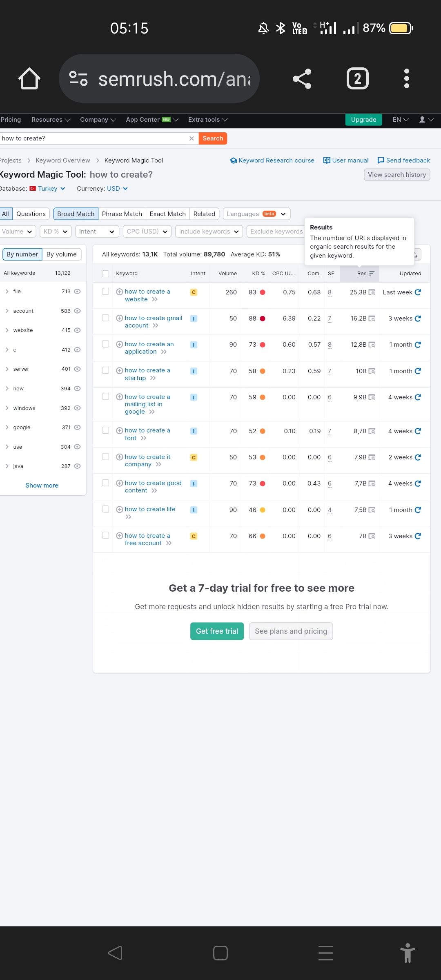Add how to create a website to list

pos(120,292)
